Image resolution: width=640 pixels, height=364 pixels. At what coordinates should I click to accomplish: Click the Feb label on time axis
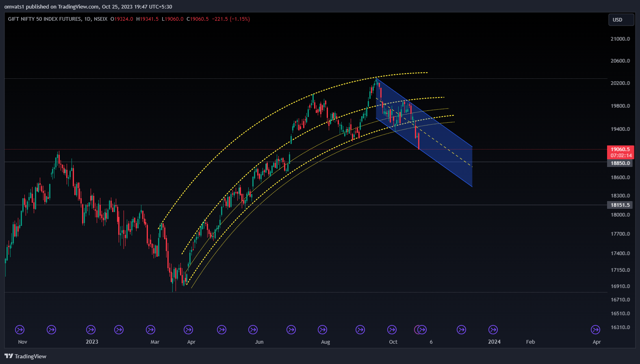[x=530, y=342]
